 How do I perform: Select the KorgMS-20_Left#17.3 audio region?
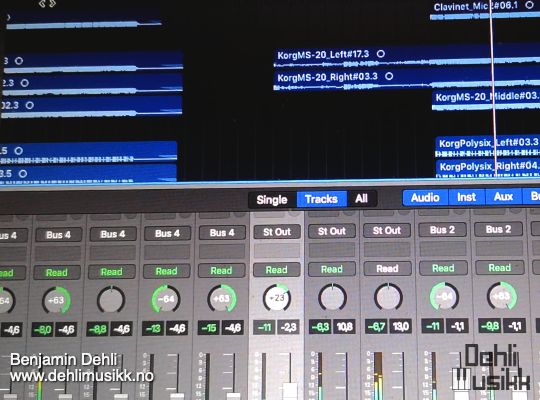point(406,57)
